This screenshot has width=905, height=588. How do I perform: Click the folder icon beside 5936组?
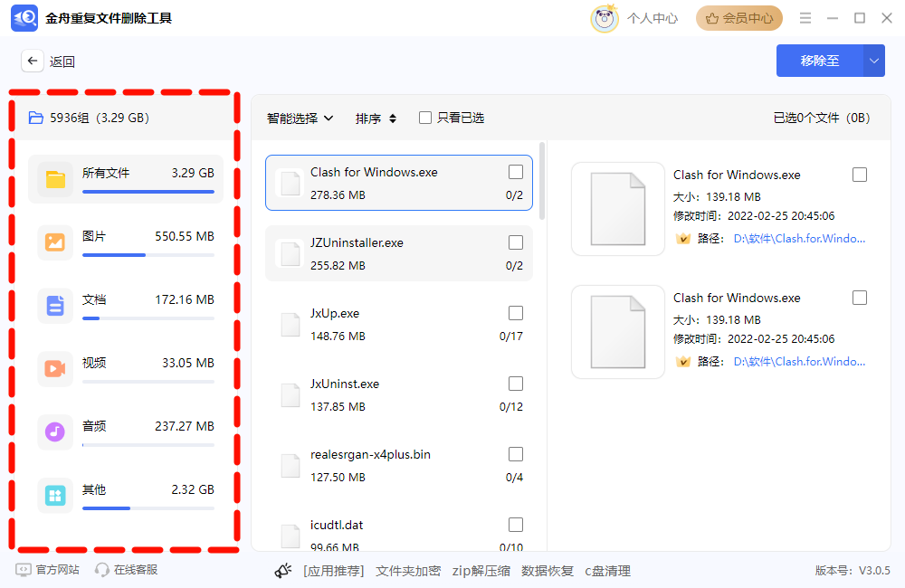[x=36, y=118]
